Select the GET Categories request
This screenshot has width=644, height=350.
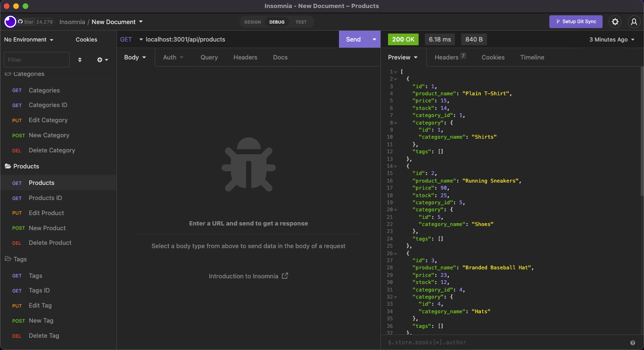point(58,91)
